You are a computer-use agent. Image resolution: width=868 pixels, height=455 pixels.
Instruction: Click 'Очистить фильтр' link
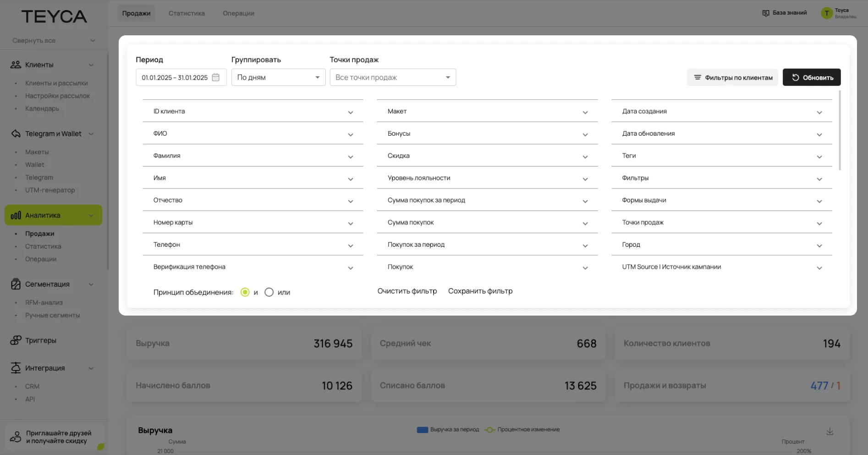pos(407,291)
